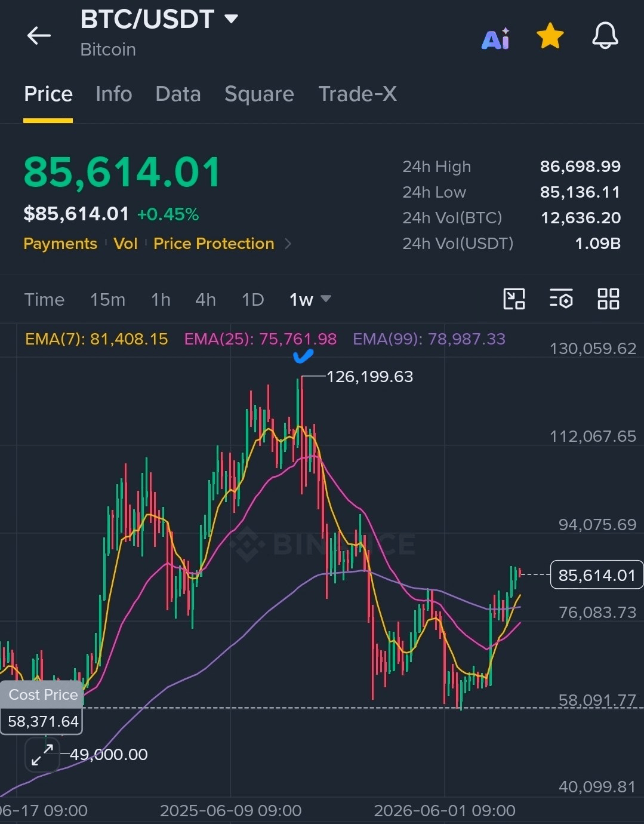Expand Price Protection chevron
This screenshot has width=644, height=824.
[x=288, y=244]
